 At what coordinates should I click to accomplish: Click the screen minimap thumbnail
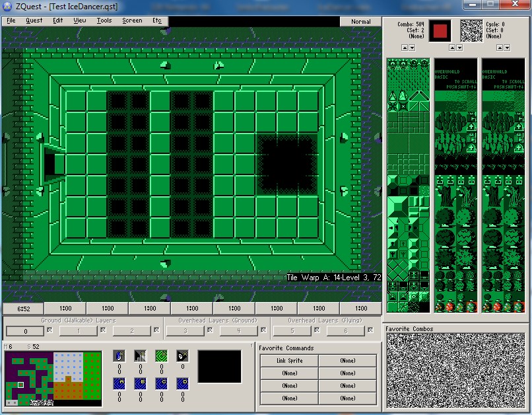point(53,378)
